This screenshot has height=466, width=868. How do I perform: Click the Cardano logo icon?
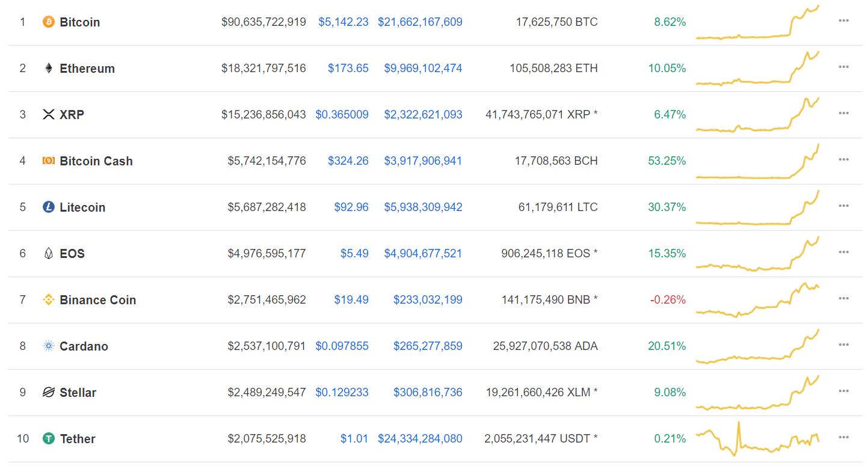click(49, 346)
